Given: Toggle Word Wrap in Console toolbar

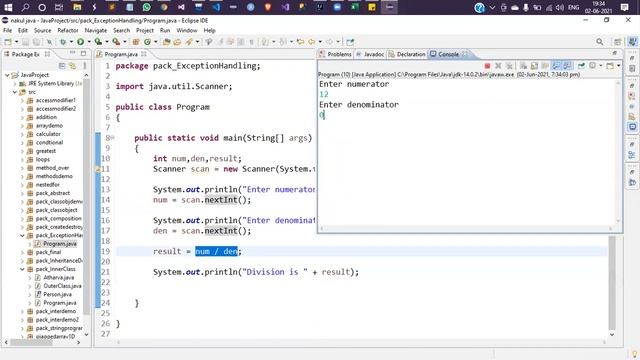Looking at the screenshot, I should click(545, 66).
